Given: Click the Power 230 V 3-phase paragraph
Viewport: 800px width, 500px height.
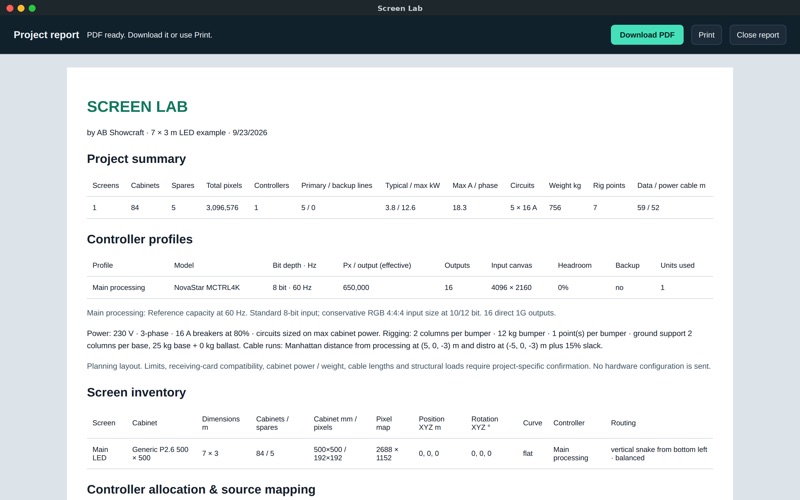Looking at the screenshot, I should [389, 339].
